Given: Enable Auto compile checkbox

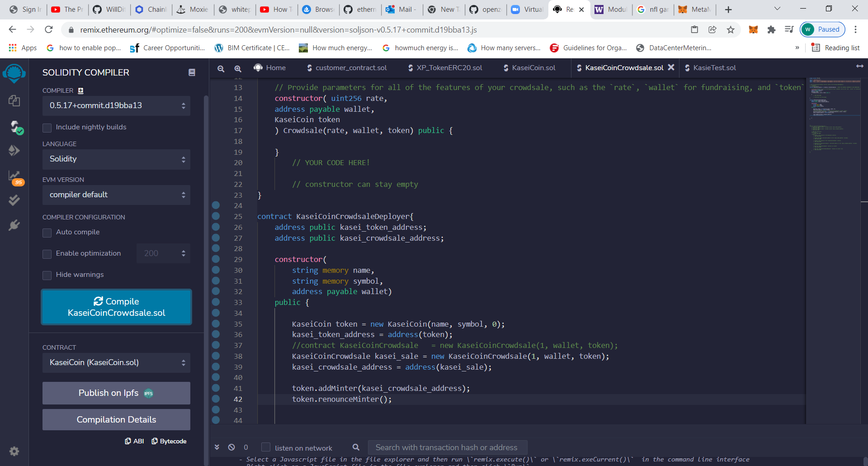Looking at the screenshot, I should click(47, 233).
